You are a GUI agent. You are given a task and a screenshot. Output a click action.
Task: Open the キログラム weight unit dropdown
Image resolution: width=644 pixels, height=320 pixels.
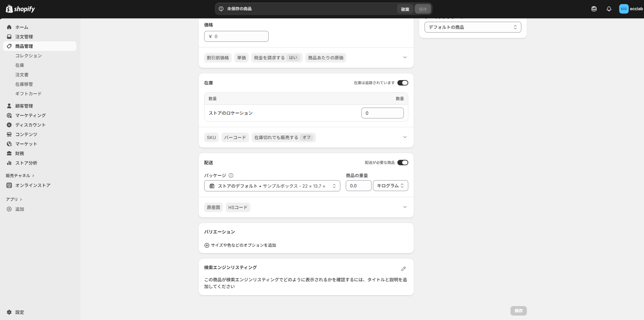coord(390,186)
